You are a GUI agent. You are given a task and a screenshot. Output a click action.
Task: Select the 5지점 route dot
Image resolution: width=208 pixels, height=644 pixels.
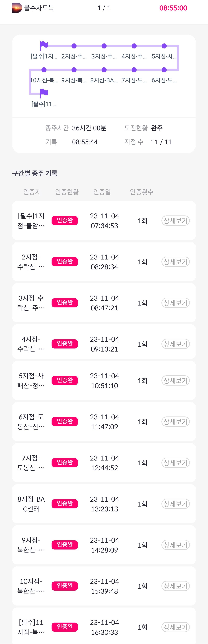pyautogui.click(x=164, y=46)
